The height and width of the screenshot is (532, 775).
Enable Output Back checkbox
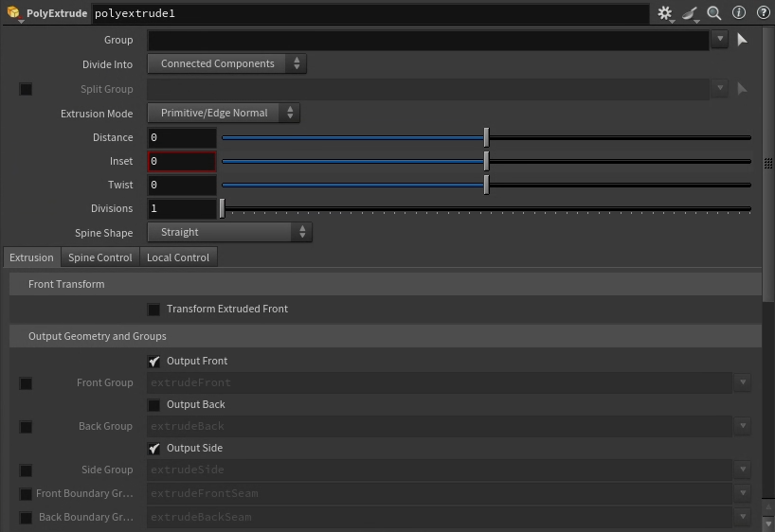[153, 405]
